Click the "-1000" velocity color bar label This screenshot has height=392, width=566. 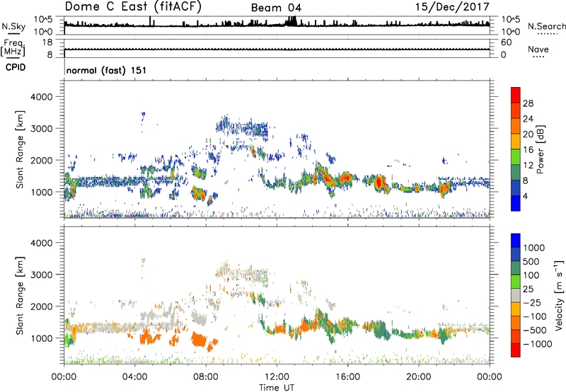click(537, 344)
